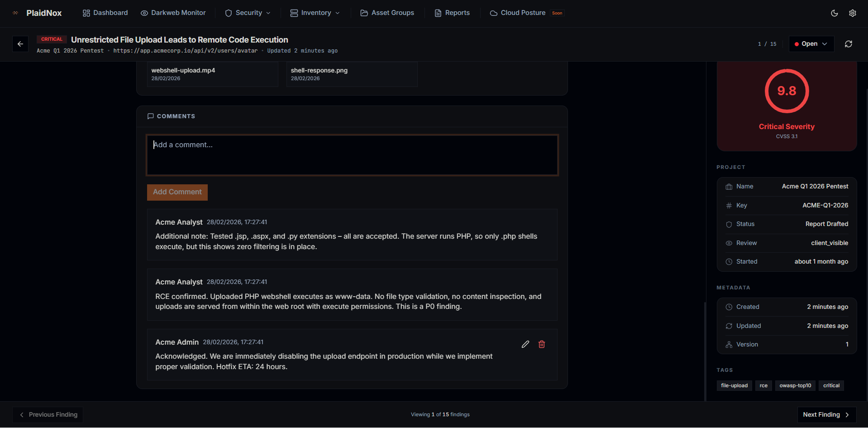Select the owasp-top10 tag
This screenshot has width=868, height=428.
[x=795, y=385]
